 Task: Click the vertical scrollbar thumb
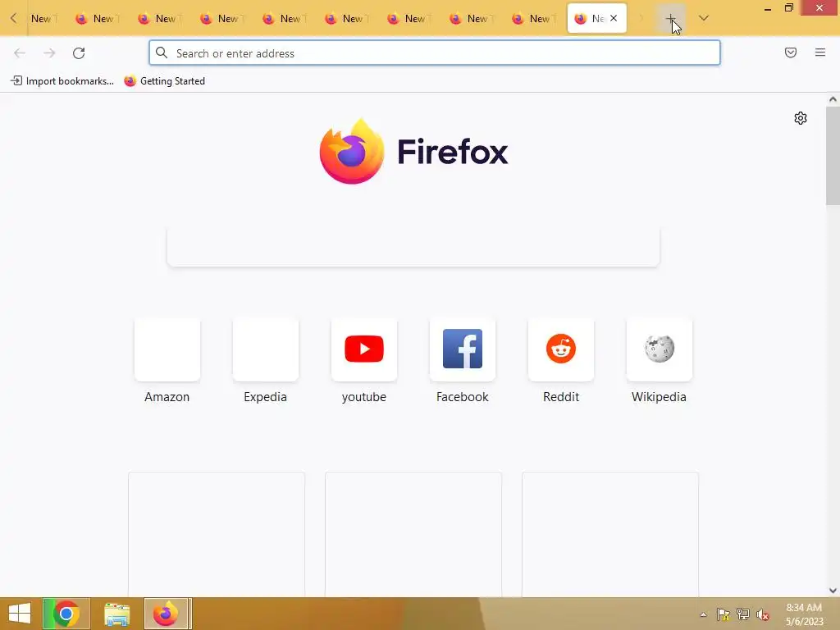coord(833,155)
